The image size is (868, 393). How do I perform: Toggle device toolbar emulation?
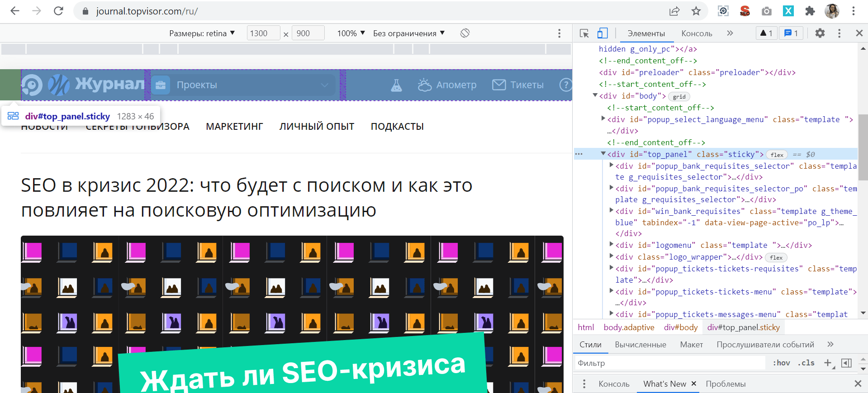coord(602,33)
